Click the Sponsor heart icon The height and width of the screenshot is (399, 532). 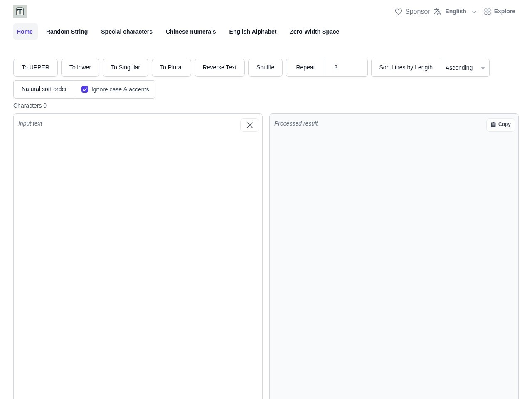(399, 12)
